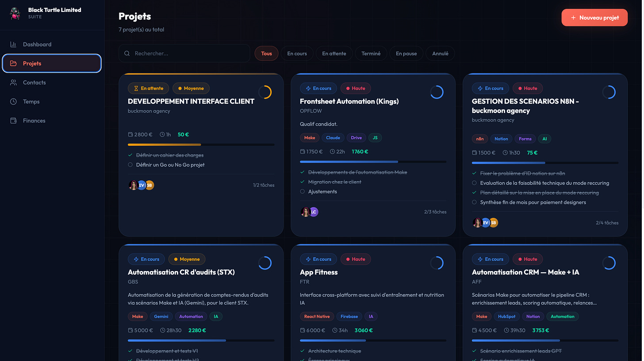The height and width of the screenshot is (361, 644).
Task: Click the wallet icon beside 2800 €
Action: click(x=130, y=134)
